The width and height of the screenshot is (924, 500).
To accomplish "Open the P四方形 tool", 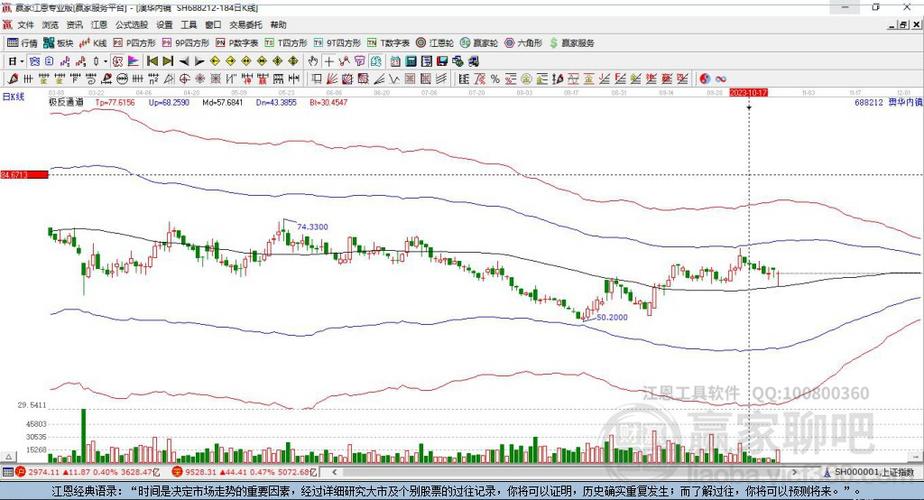I will coord(134,43).
